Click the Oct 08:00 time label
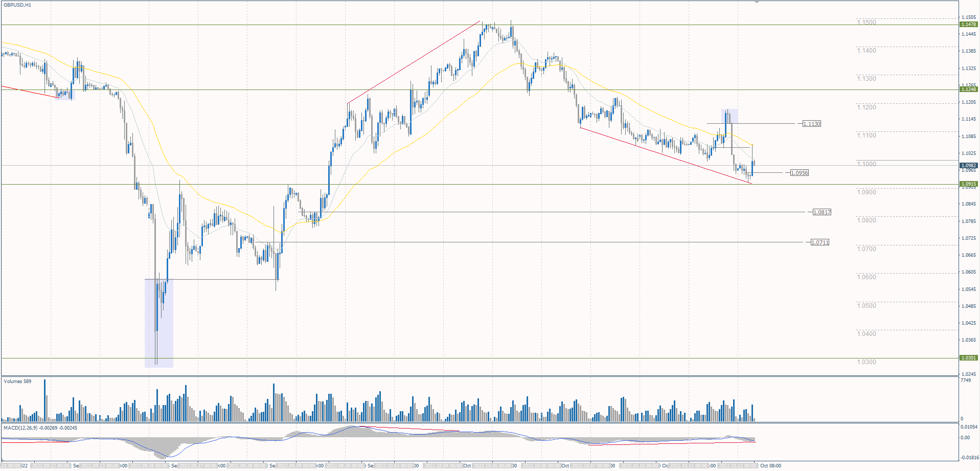 [770, 466]
